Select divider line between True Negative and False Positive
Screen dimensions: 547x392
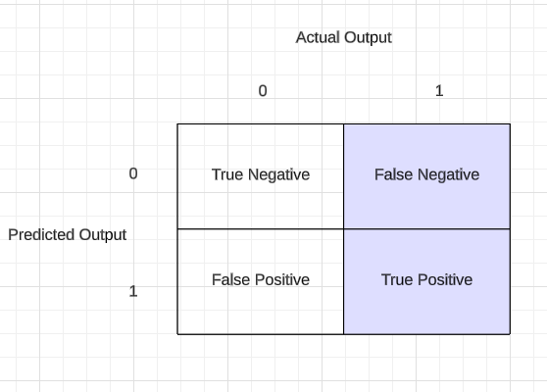pyautogui.click(x=261, y=229)
